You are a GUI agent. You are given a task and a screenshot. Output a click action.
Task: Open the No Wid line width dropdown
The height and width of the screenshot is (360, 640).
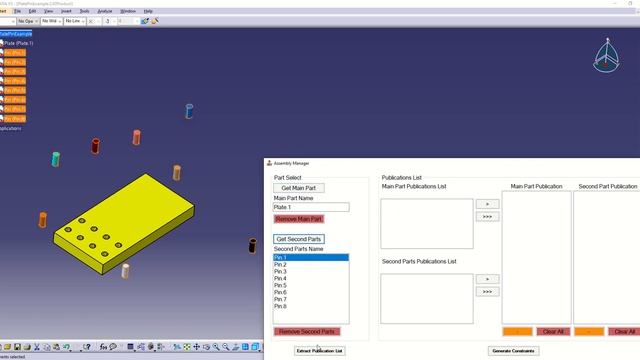[51, 21]
